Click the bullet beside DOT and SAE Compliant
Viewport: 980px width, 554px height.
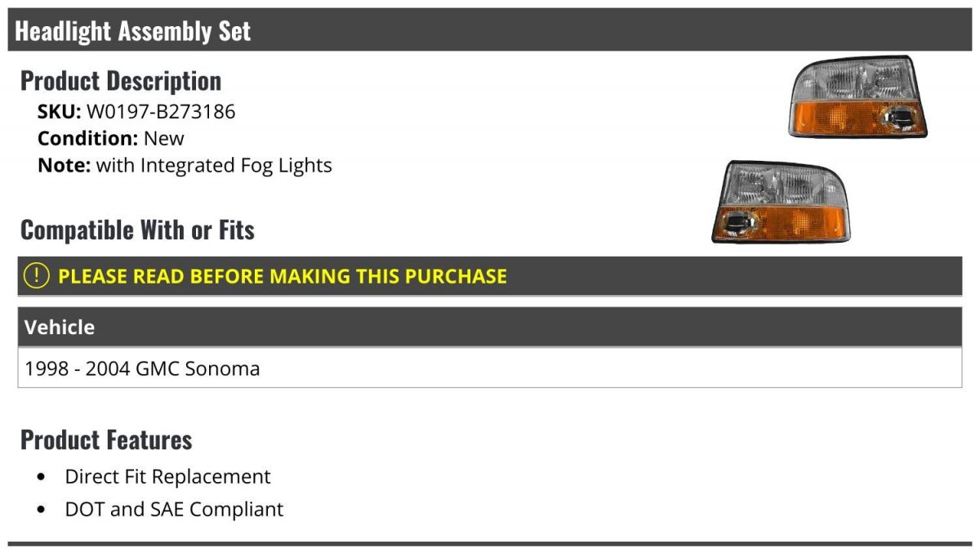tap(42, 509)
